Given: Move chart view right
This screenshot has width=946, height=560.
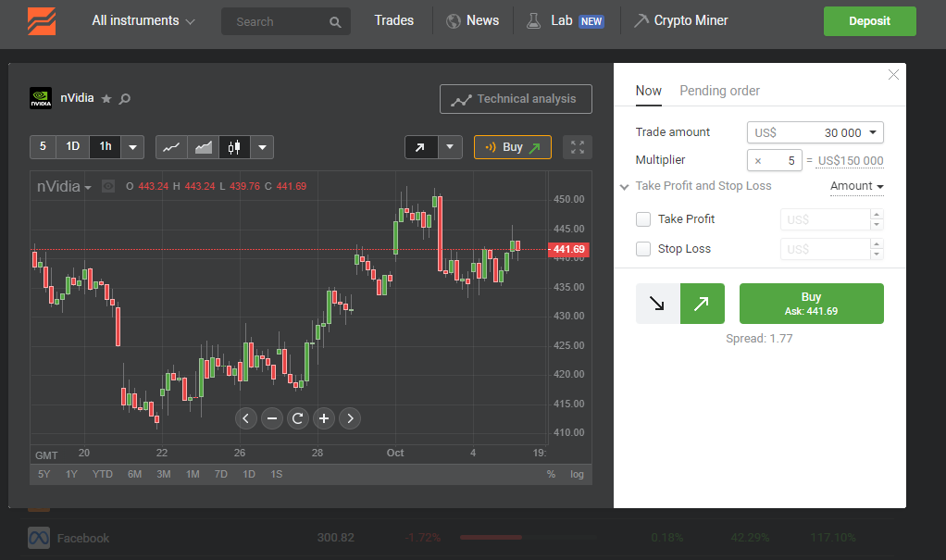Looking at the screenshot, I should click(350, 418).
